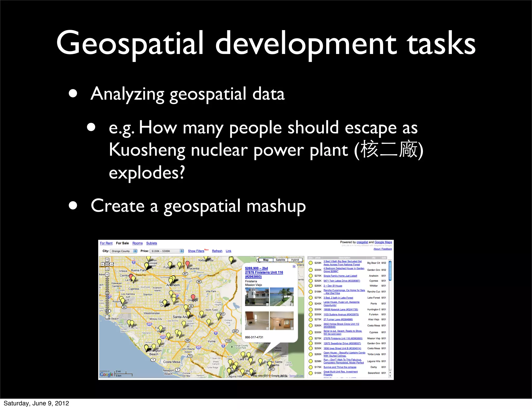Toggle circle marker for $150K Bakersfield listing
The height and width of the screenshot is (409, 532).
tap(310, 373)
